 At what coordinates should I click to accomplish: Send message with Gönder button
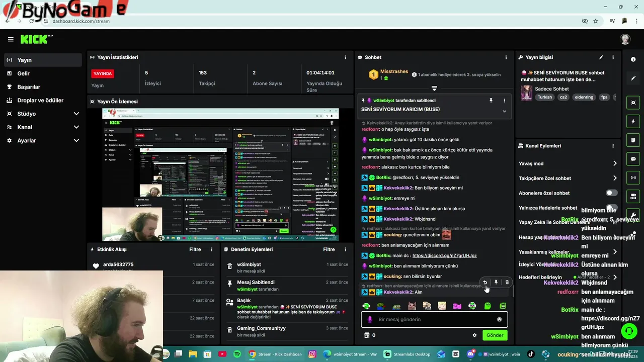coord(495,335)
